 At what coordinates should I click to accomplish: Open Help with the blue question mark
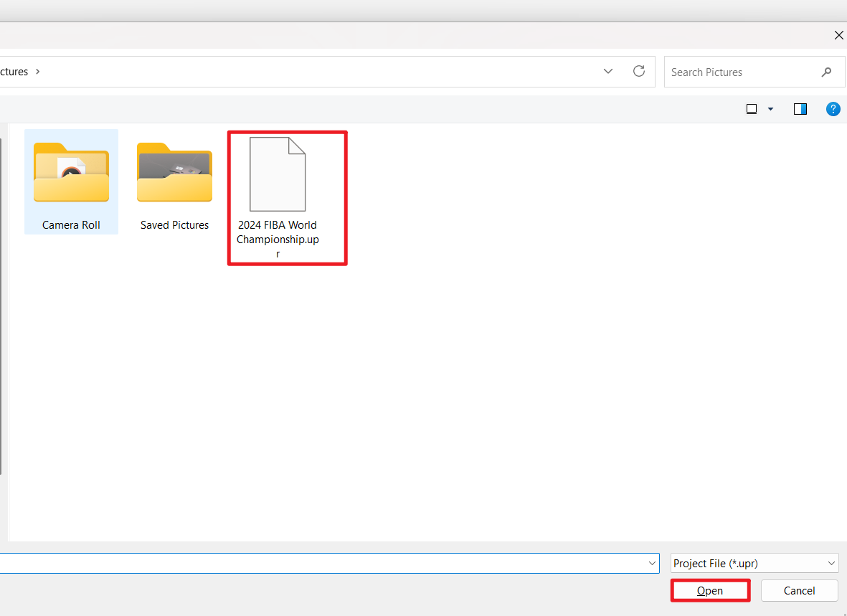[x=833, y=109]
